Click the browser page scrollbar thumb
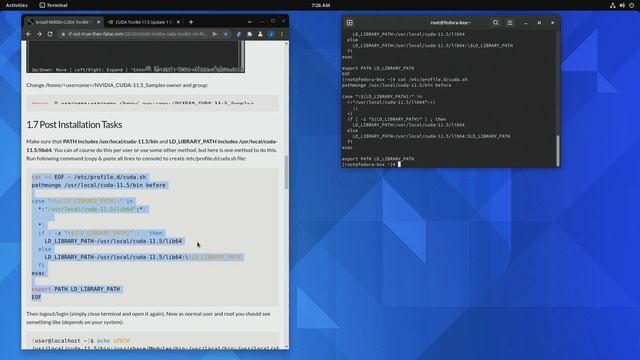The height and width of the screenshot is (360, 640). [x=286, y=172]
